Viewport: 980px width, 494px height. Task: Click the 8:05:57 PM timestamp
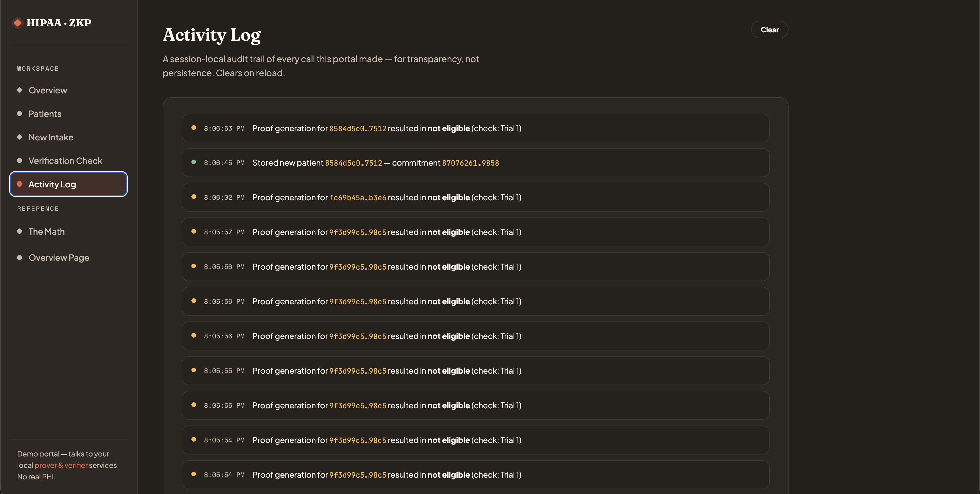224,232
